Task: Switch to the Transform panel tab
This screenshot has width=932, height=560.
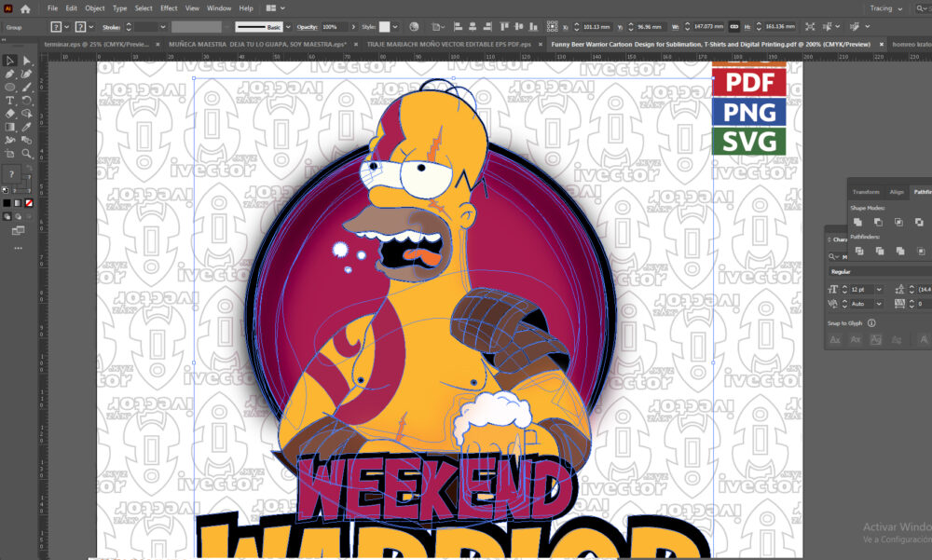Action: coord(866,192)
